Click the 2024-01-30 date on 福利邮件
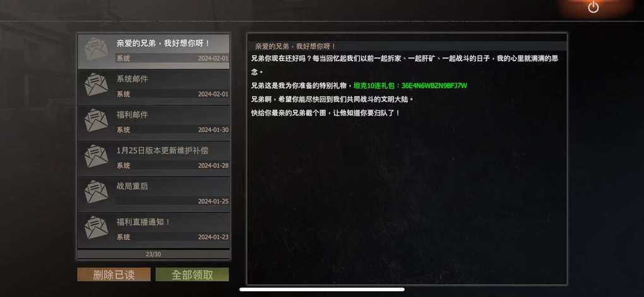Viewport: 644px width, 297px height. pos(213,130)
